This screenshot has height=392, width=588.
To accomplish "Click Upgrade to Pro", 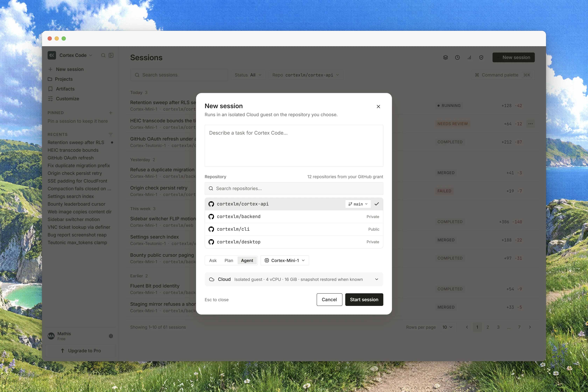I will [80, 351].
